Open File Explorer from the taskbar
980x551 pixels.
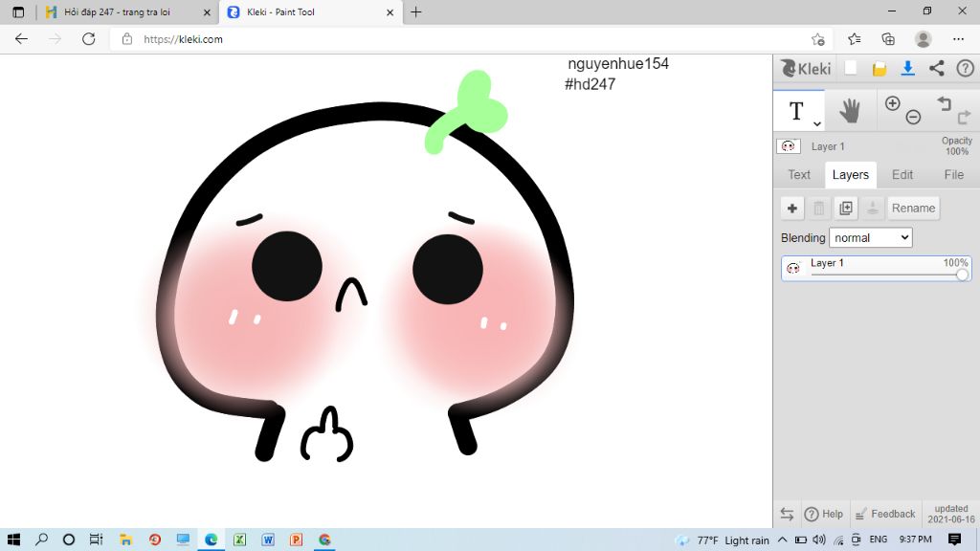point(125,540)
